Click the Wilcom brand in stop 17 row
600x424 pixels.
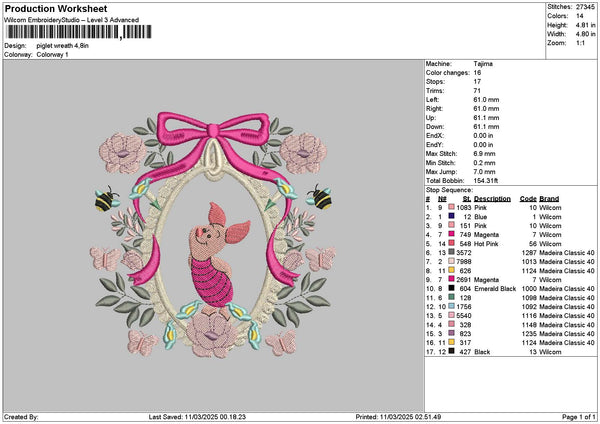coord(550,352)
